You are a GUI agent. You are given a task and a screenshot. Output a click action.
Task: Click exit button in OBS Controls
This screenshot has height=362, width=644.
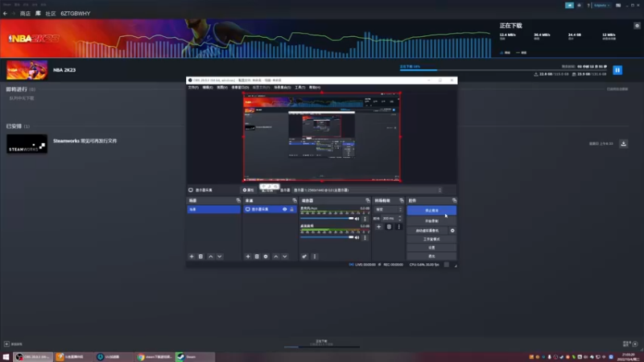pos(431,256)
